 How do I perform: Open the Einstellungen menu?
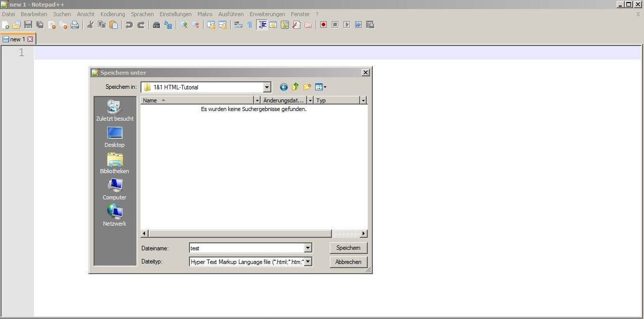click(176, 14)
